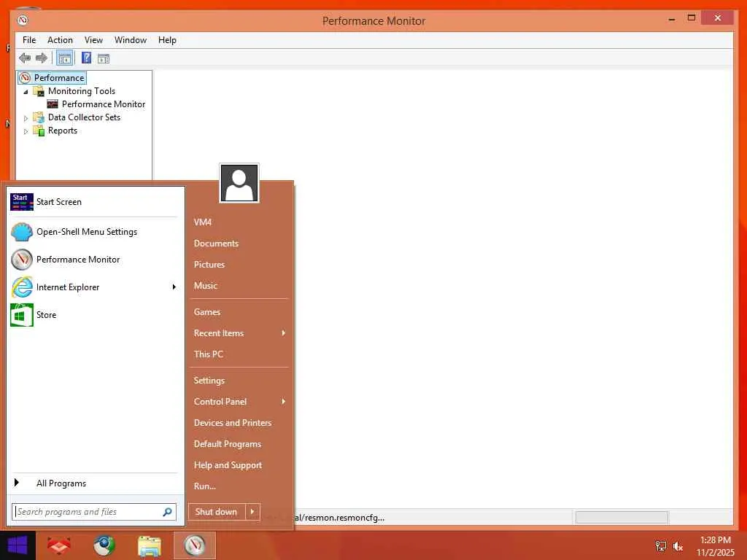Viewport: 747px width, 560px height.
Task: Select Data Collector Sets tree label
Action: tap(85, 117)
